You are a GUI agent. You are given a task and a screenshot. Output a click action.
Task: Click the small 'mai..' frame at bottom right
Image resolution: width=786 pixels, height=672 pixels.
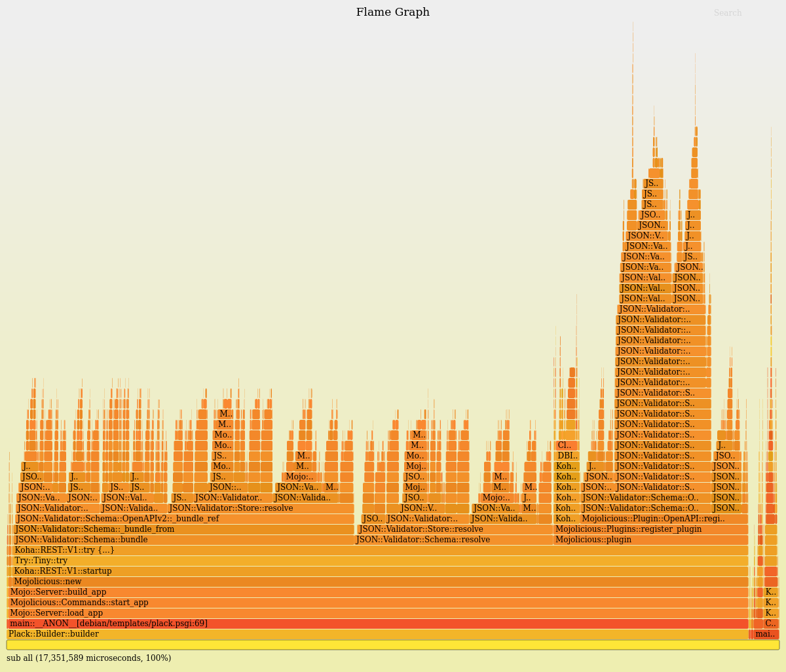[x=765, y=634]
